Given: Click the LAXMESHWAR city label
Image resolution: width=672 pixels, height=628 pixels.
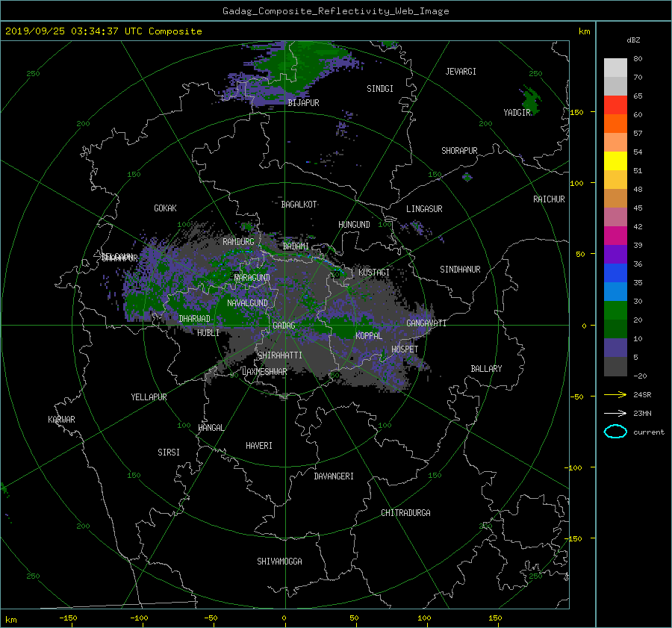Looking at the screenshot, I should [264, 372].
